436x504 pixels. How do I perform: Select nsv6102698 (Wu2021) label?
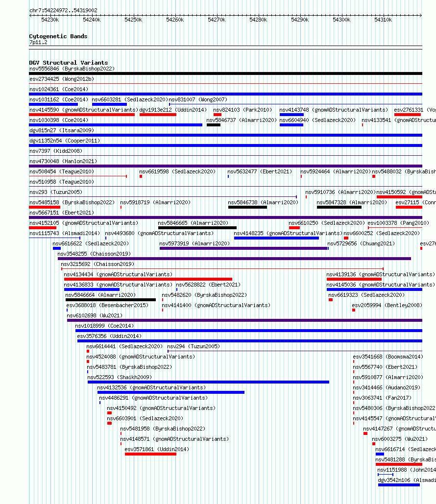coord(95,315)
